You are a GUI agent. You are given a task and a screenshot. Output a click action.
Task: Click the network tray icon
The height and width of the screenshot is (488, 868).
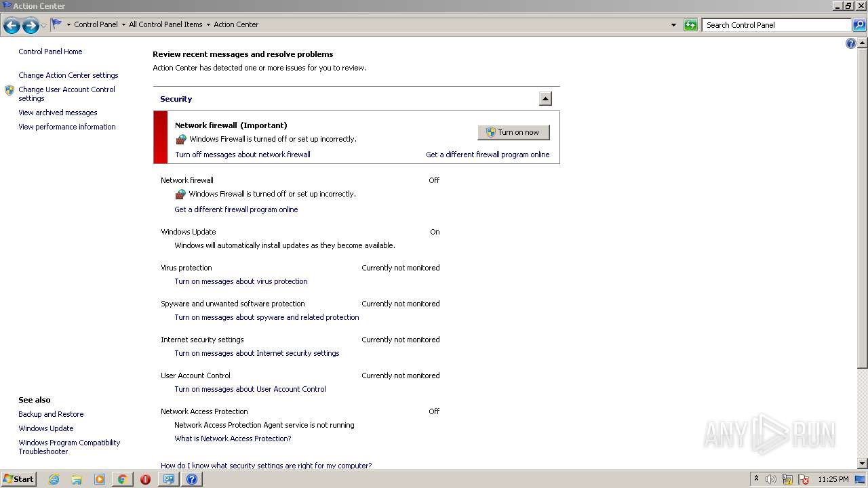(x=787, y=479)
